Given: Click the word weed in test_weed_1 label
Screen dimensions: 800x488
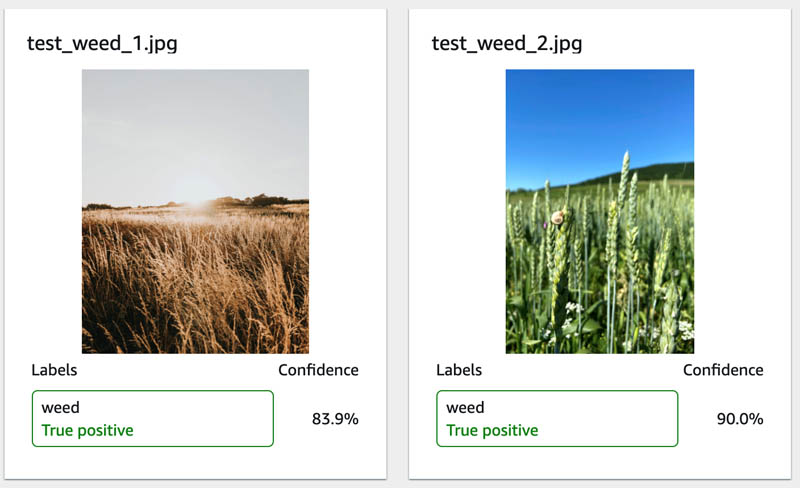Looking at the screenshot, I should (61, 407).
